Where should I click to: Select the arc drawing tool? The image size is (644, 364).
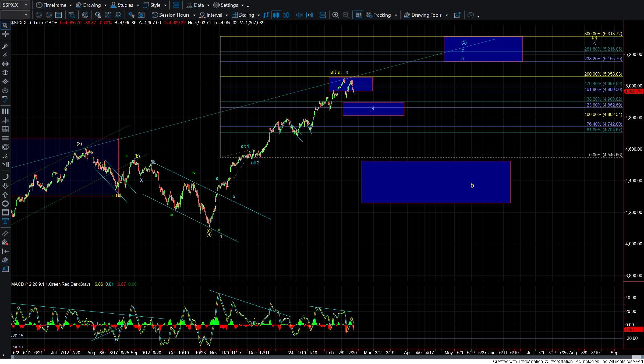[5, 177]
